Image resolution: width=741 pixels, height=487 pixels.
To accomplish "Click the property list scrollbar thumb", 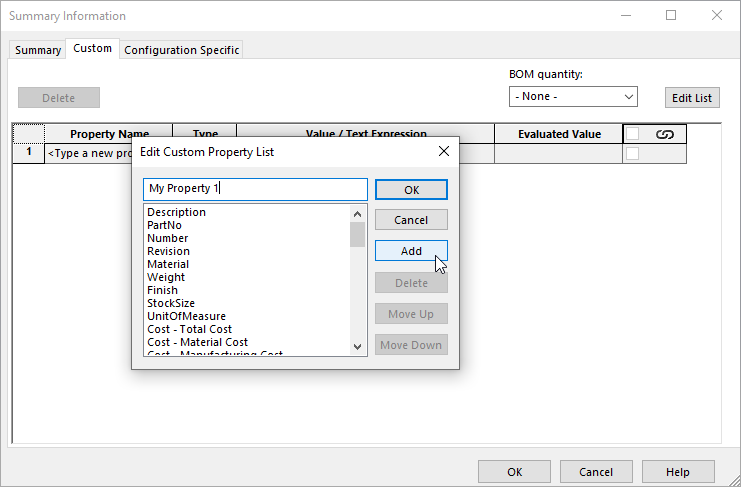I will [358, 234].
